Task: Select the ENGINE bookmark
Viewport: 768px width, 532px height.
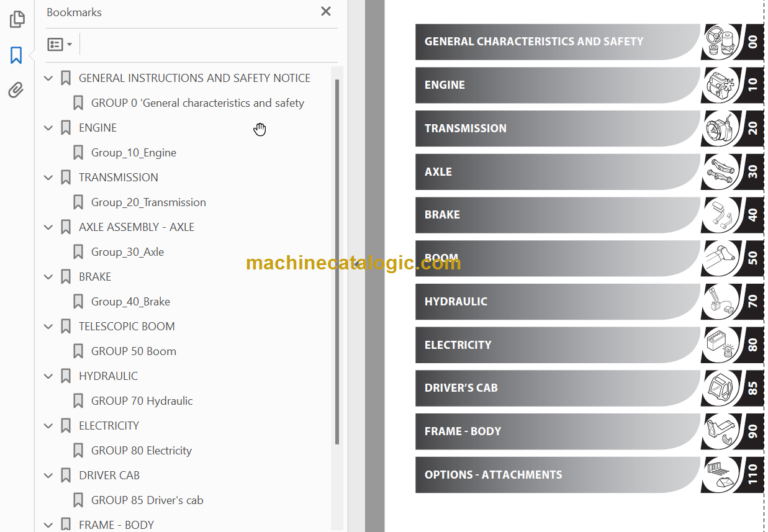Action: pos(97,128)
